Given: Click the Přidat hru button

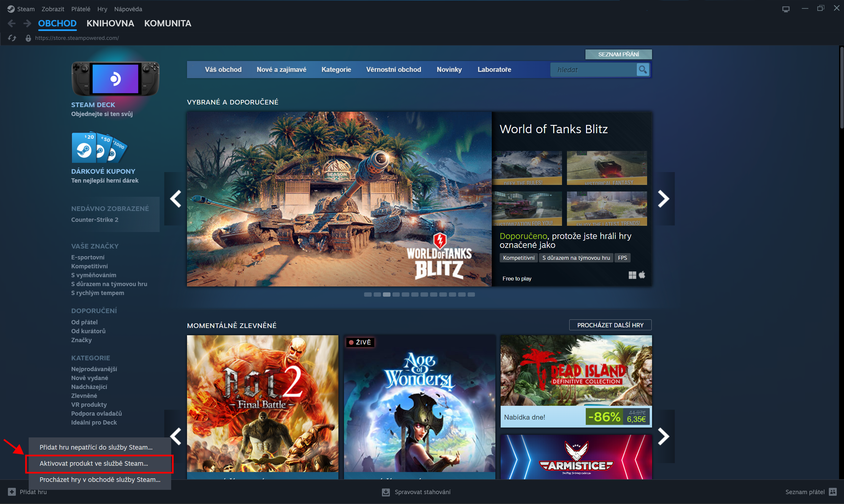Looking at the screenshot, I should coord(27,492).
